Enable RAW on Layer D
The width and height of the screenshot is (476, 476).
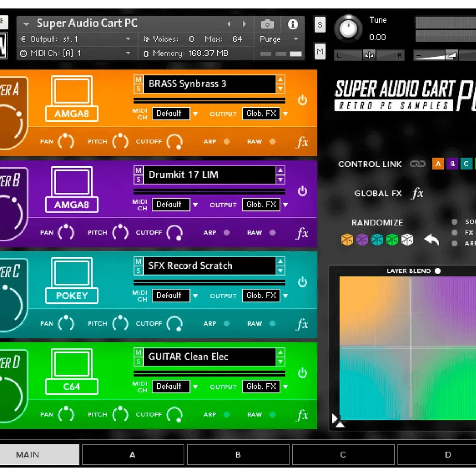coord(273,414)
